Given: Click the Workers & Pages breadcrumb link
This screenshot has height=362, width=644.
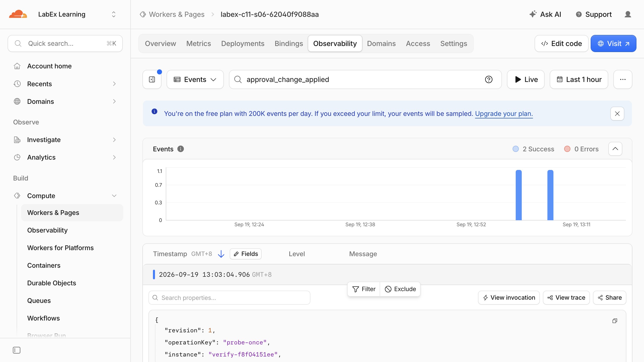Looking at the screenshot, I should 177,14.
